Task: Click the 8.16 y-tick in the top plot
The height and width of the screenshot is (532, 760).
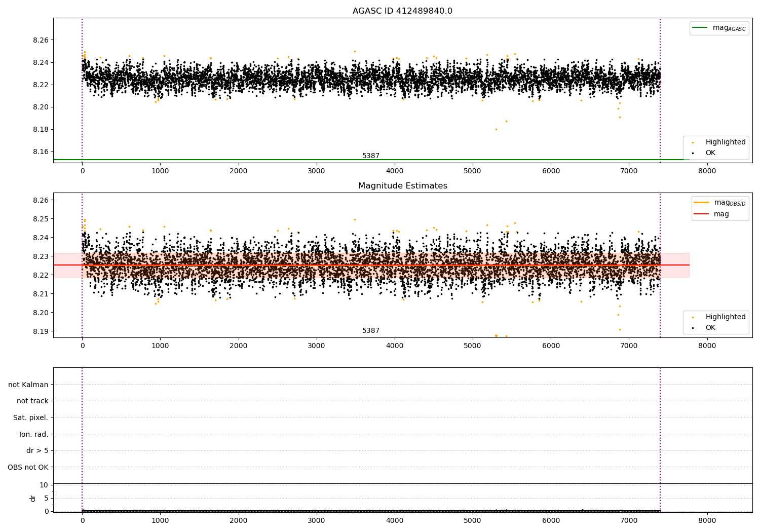Action: pos(40,151)
